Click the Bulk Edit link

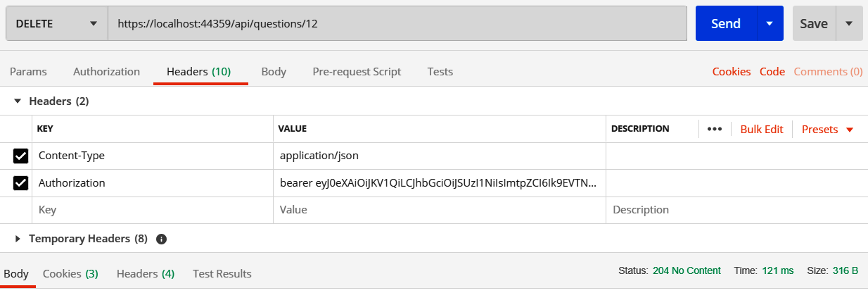(761, 130)
